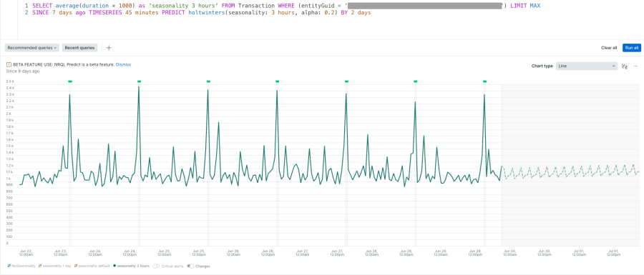
Task: Click the 'Jun 23, 12:00am' x-axis label
Action: [x=26, y=252]
